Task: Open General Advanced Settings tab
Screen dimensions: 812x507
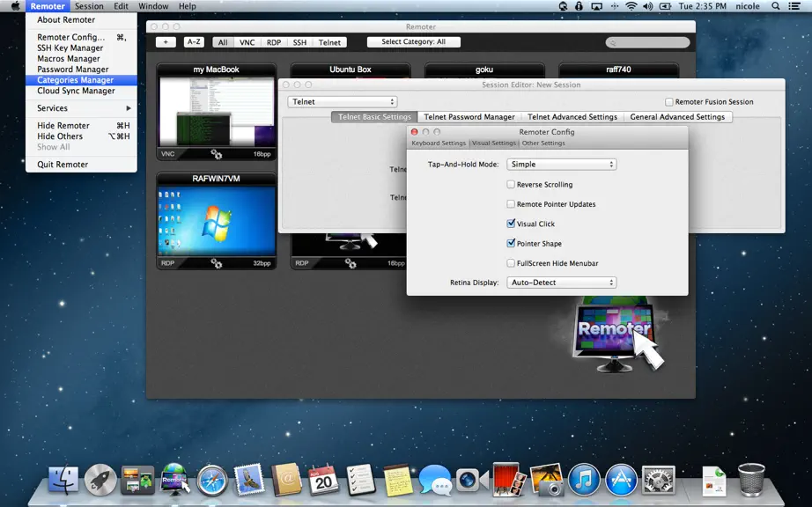Action: (677, 117)
